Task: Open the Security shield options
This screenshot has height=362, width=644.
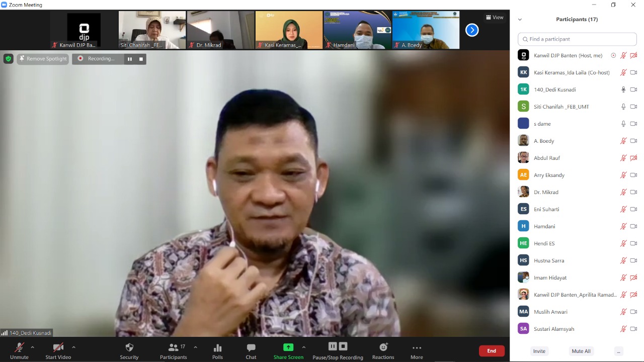Action: point(129,348)
